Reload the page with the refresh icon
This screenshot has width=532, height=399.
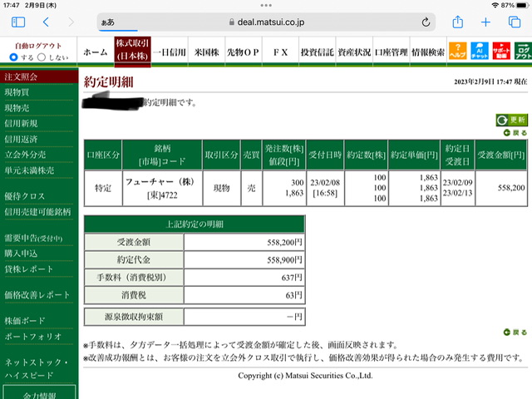[426, 22]
